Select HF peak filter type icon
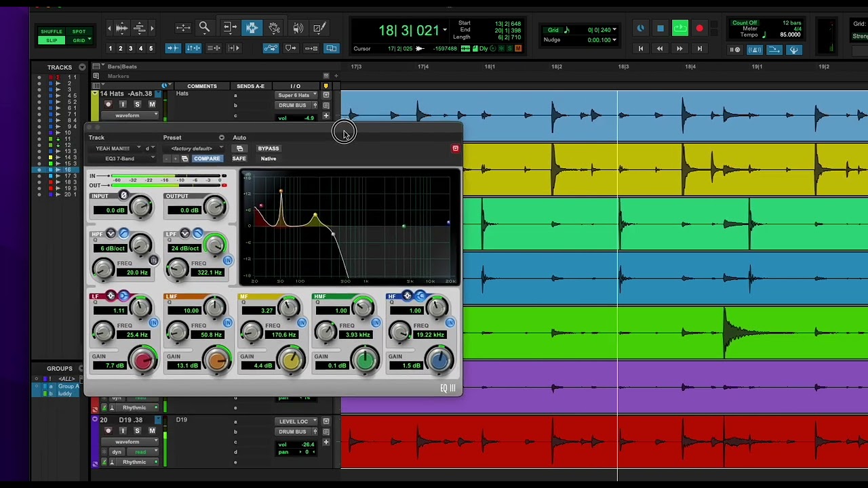 (x=408, y=296)
